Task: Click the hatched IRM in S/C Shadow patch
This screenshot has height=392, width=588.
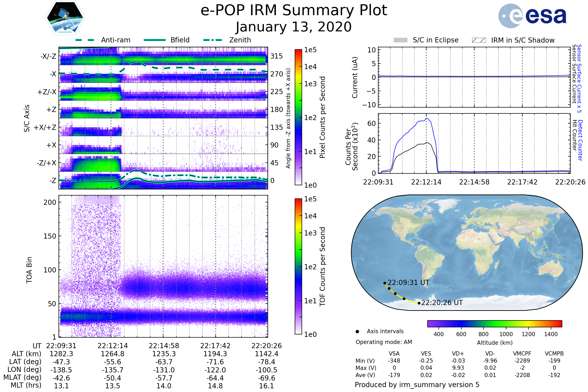Action: coord(479,40)
